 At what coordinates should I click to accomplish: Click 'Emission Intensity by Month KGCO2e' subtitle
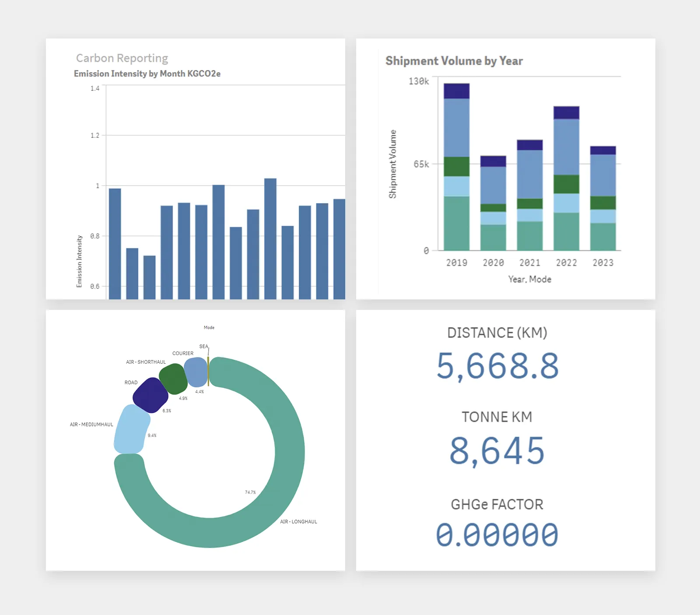(x=147, y=74)
